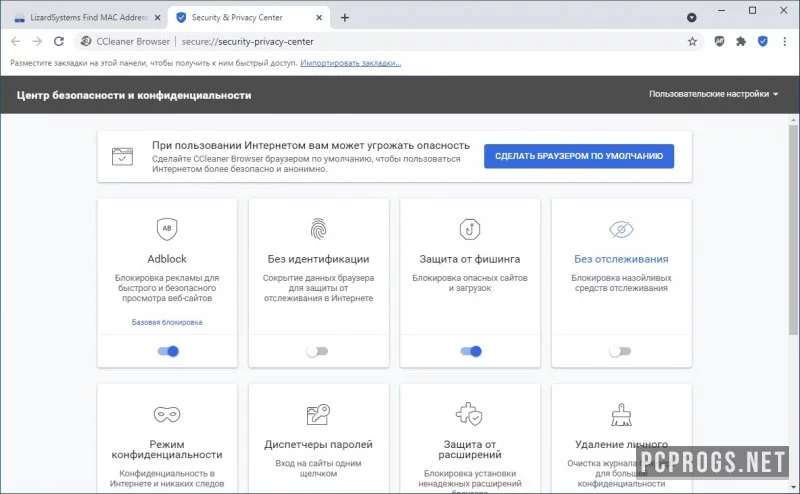Click Диспетчеры паролей title
This screenshot has height=494, width=800.
pyautogui.click(x=318, y=444)
